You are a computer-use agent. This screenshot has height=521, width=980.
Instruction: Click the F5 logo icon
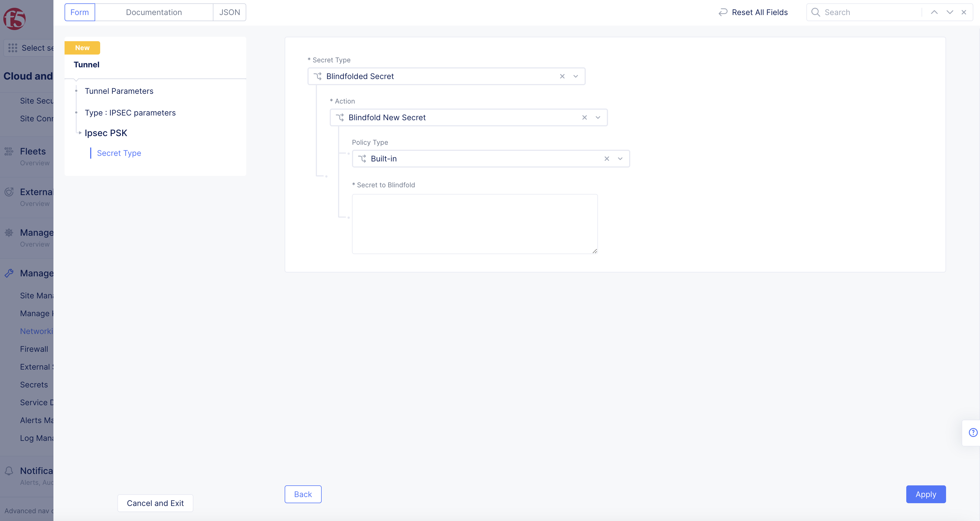pyautogui.click(x=14, y=19)
